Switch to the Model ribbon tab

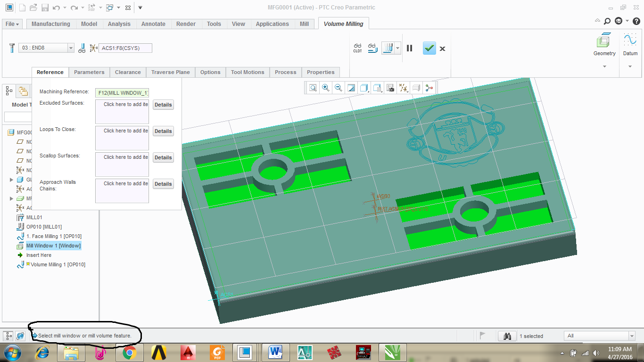pyautogui.click(x=89, y=24)
